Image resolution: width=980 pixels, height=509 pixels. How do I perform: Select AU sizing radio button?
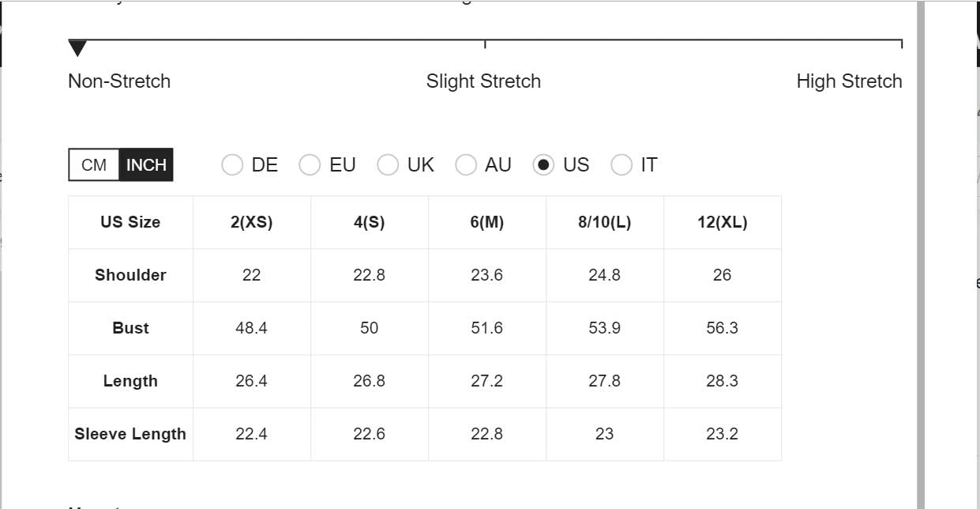click(466, 164)
